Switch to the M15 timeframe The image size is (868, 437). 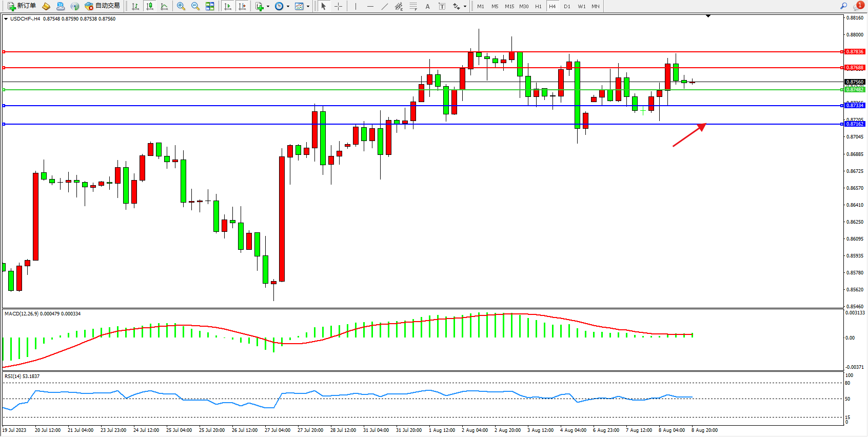pos(509,6)
